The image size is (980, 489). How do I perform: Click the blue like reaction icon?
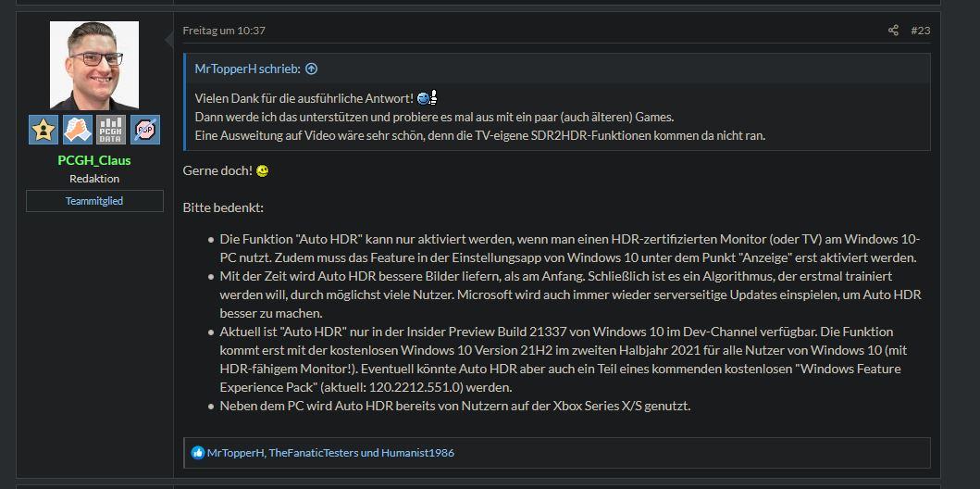(x=198, y=453)
